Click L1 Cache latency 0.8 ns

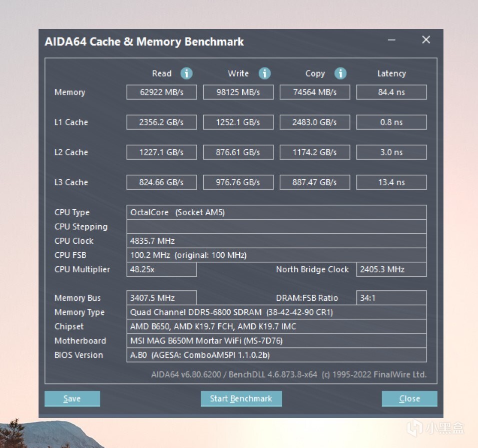click(x=391, y=122)
